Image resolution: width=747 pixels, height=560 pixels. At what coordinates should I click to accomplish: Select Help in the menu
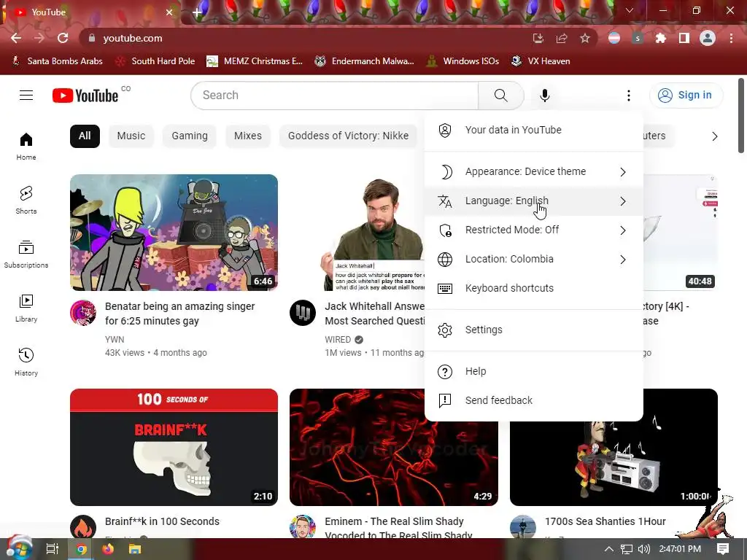point(533,371)
